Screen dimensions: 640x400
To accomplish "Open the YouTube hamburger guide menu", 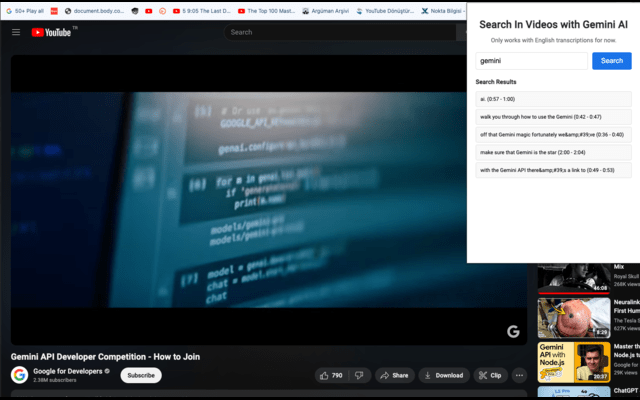I will (16, 32).
